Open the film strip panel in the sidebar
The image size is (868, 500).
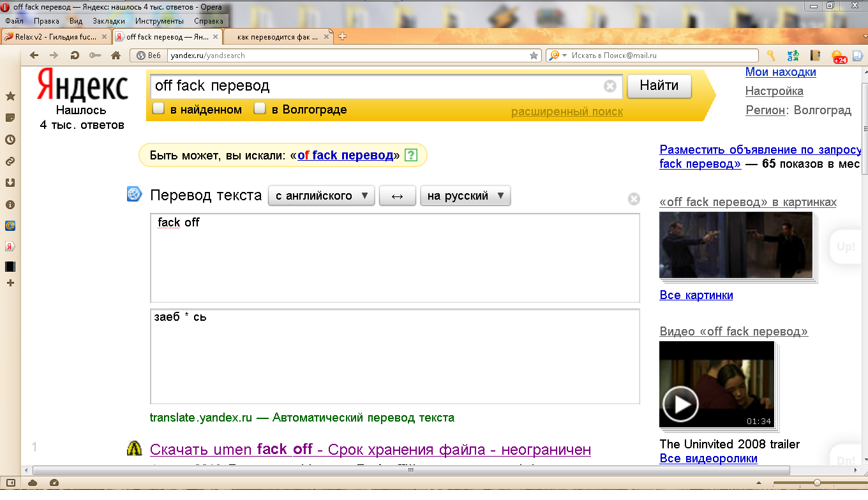tap(10, 267)
